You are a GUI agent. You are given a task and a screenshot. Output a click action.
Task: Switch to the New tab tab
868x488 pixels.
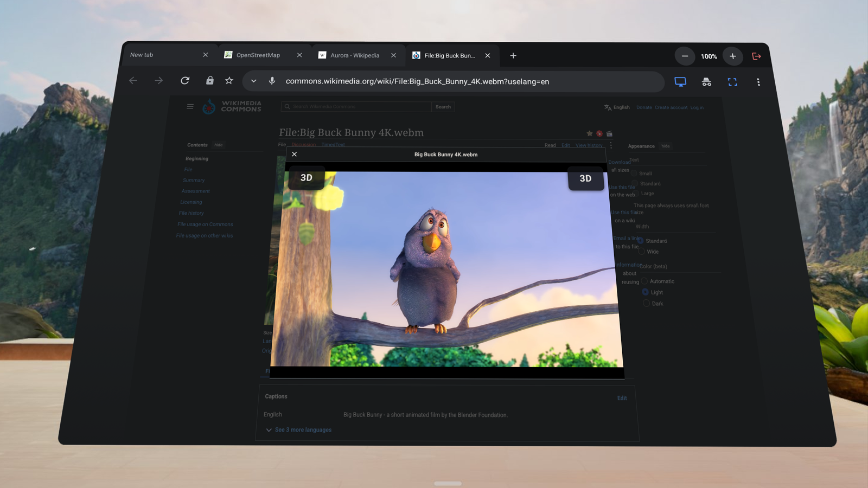tap(142, 55)
